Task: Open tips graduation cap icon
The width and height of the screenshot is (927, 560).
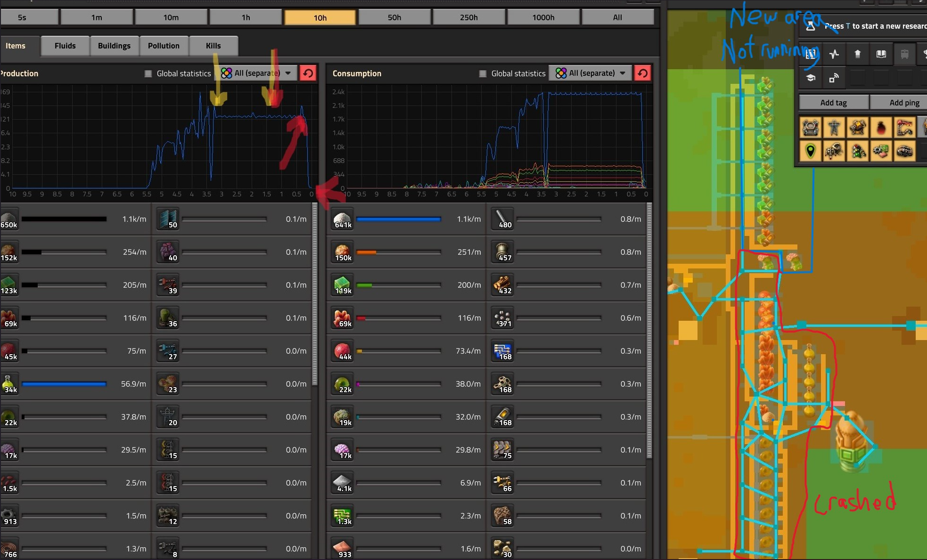Action: pyautogui.click(x=811, y=78)
